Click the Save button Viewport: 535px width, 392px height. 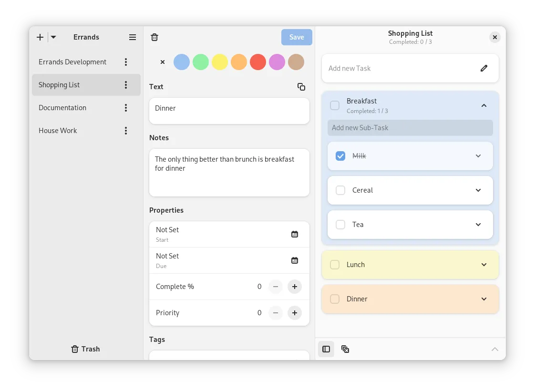[x=297, y=37]
